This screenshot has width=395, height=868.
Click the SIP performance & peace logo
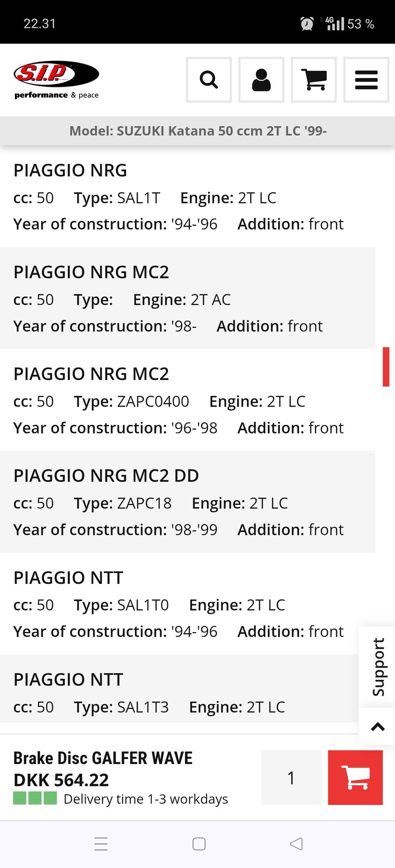pos(56,80)
